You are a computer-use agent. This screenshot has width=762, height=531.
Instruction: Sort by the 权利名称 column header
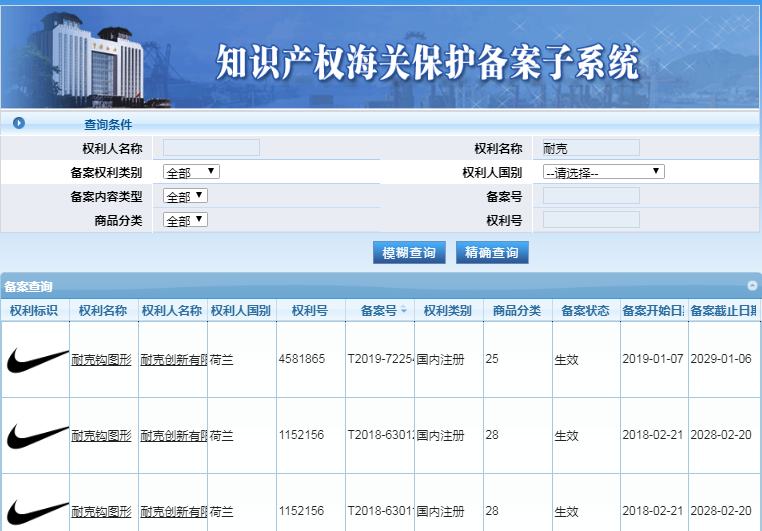103,311
